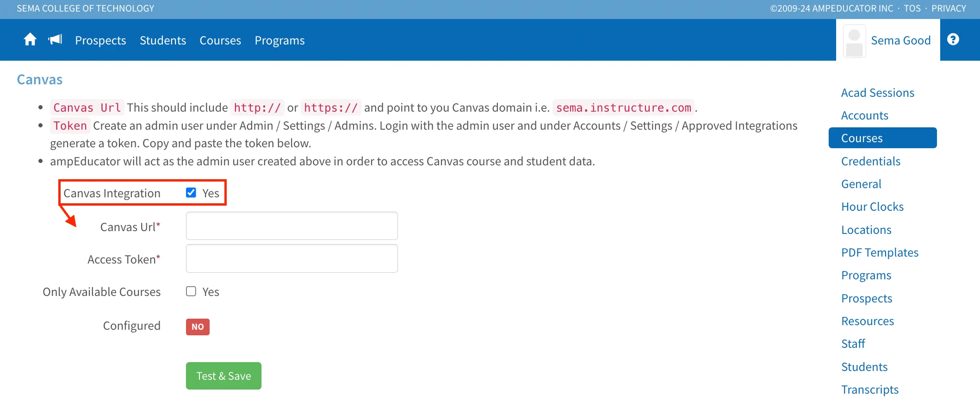Open the announcements megaphone icon

pyautogui.click(x=55, y=40)
